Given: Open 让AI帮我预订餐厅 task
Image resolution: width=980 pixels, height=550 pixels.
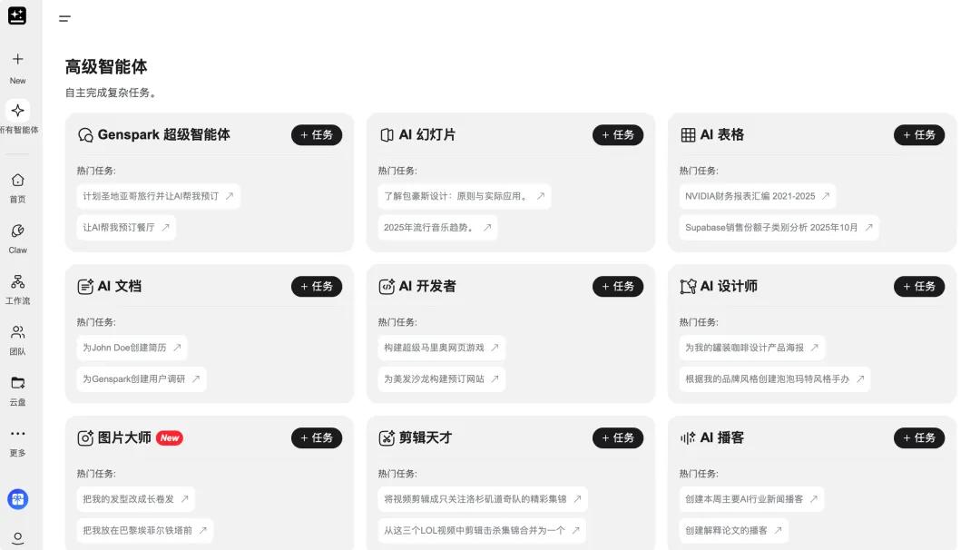Looking at the screenshot, I should (126, 228).
